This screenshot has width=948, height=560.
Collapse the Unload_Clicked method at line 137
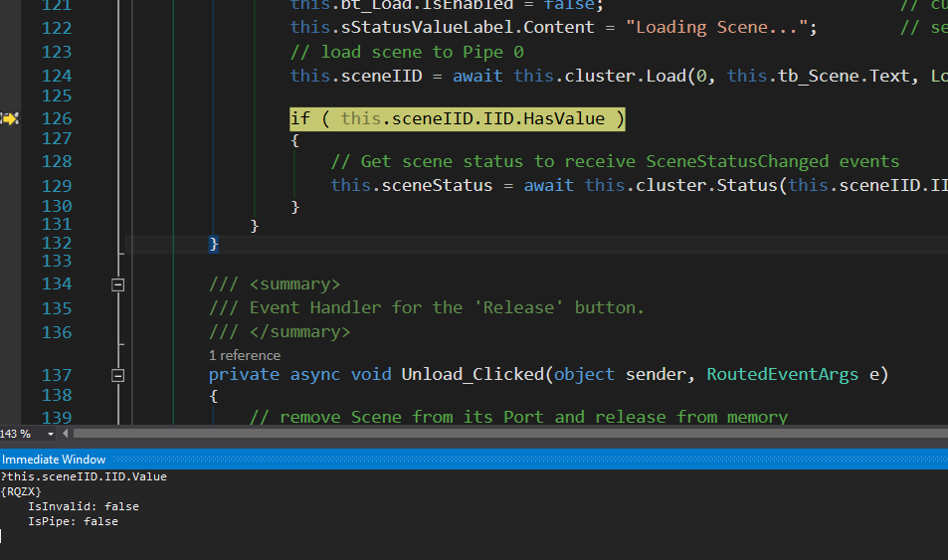118,375
